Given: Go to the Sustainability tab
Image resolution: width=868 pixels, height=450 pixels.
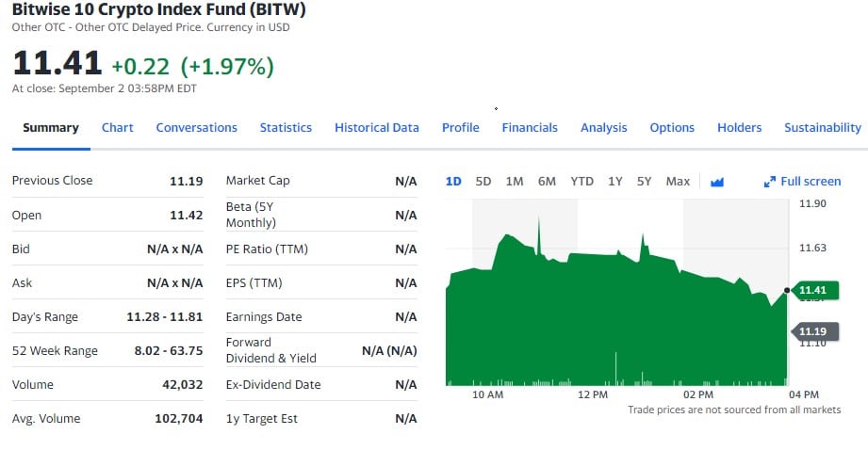Looking at the screenshot, I should click(823, 128).
